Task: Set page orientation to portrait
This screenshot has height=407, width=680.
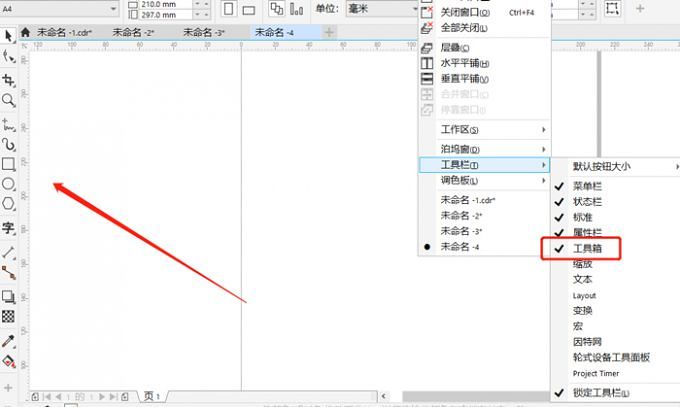Action: tap(229, 9)
